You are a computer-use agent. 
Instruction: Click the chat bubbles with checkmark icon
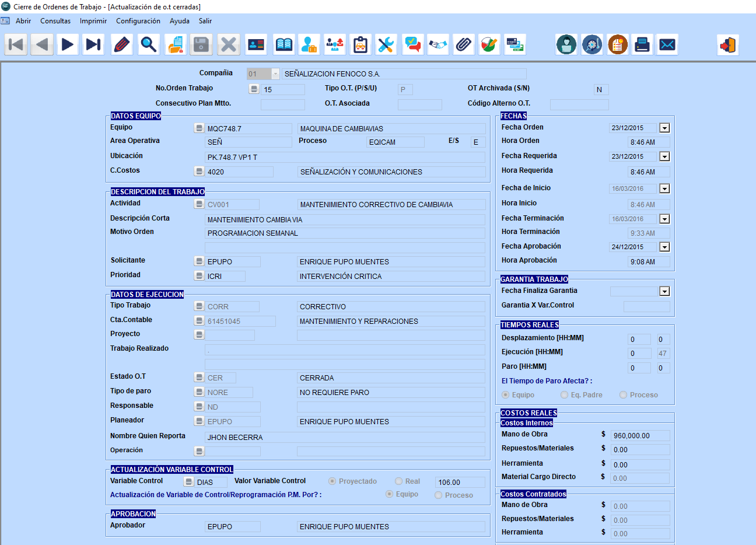coord(413,44)
